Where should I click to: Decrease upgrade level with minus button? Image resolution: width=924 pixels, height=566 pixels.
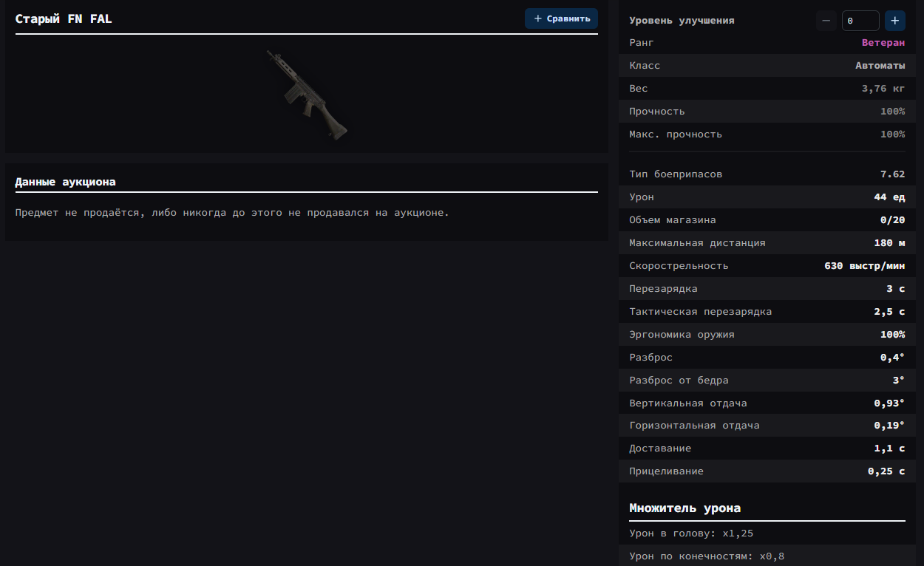pyautogui.click(x=826, y=21)
